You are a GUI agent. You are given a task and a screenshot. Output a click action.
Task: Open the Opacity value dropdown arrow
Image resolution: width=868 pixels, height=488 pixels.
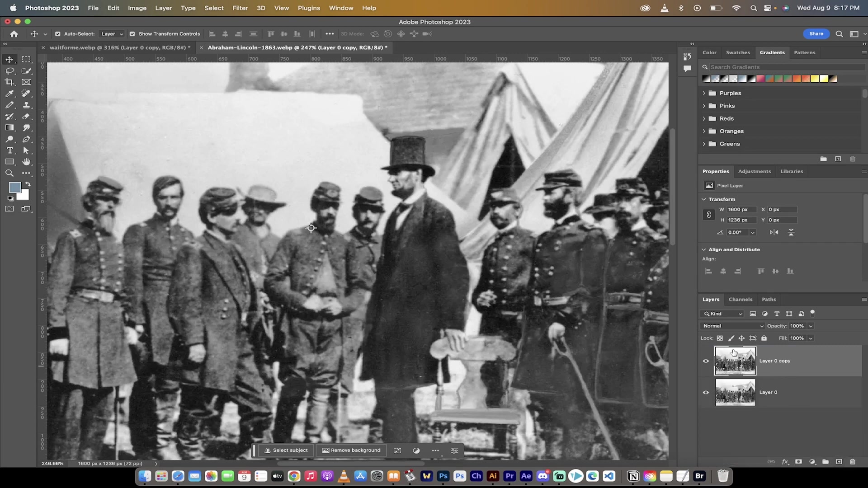coord(811,326)
